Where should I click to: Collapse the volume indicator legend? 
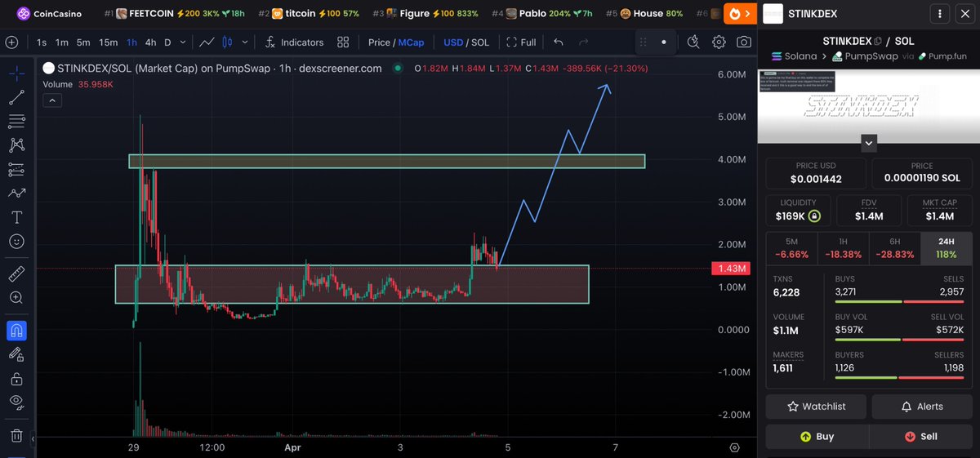[x=51, y=100]
